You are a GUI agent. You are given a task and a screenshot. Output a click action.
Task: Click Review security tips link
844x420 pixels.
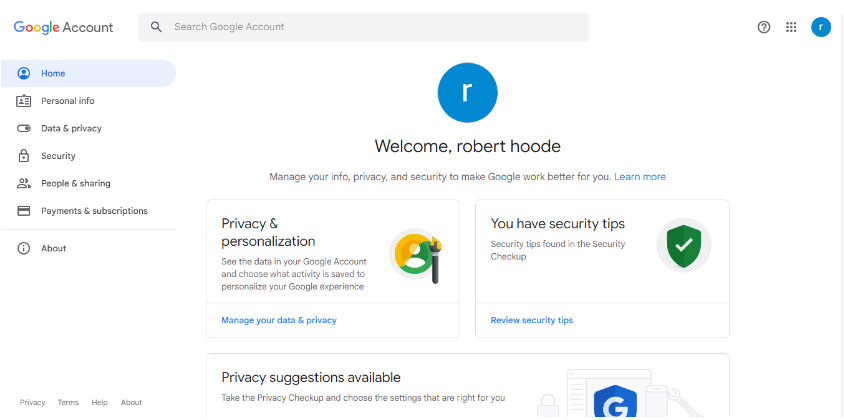pos(532,320)
